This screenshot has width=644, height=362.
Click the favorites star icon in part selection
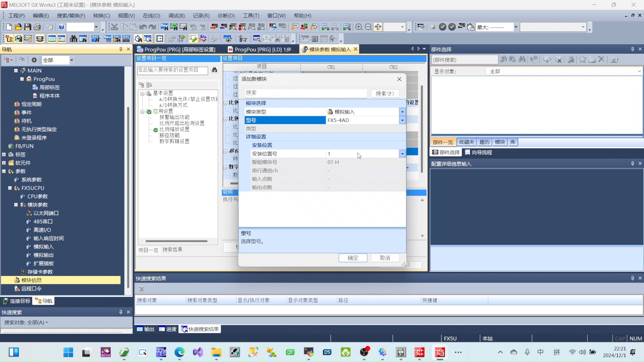pos(583,60)
